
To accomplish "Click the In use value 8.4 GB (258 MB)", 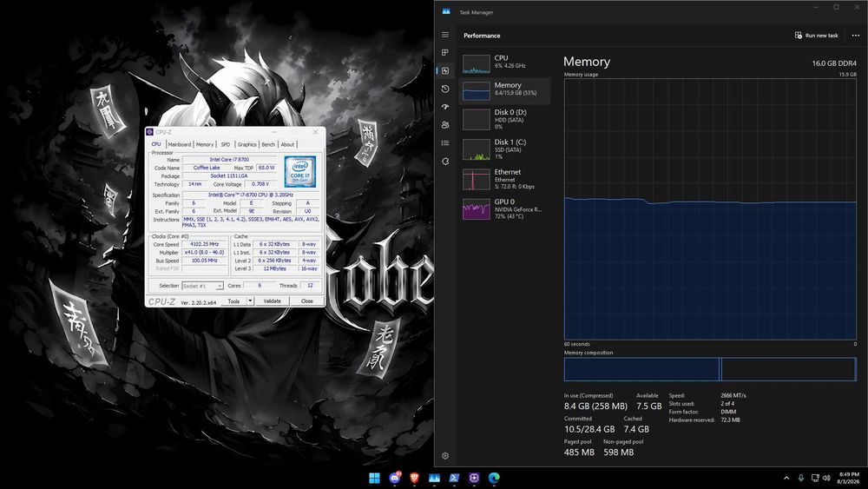I will click(595, 406).
